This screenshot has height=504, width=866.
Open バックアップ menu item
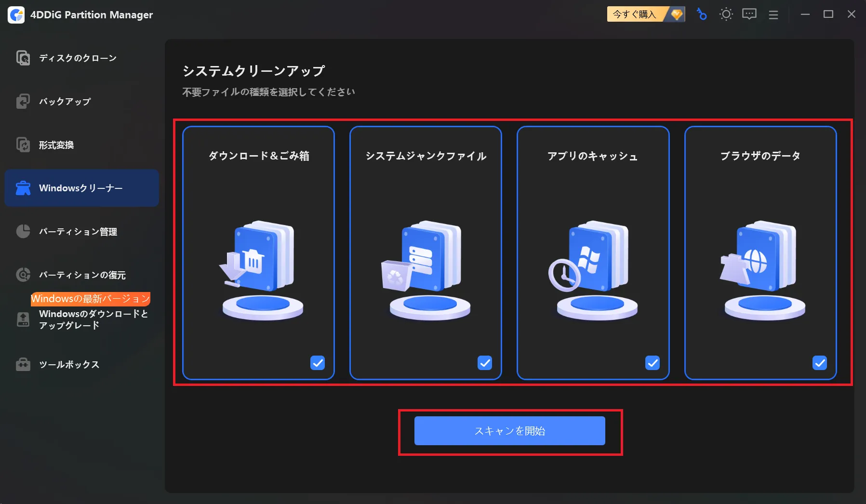coord(81,101)
